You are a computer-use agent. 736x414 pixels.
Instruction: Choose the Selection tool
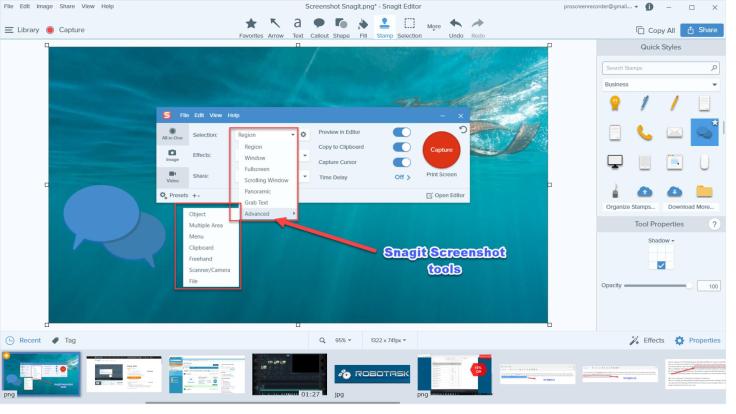click(409, 27)
